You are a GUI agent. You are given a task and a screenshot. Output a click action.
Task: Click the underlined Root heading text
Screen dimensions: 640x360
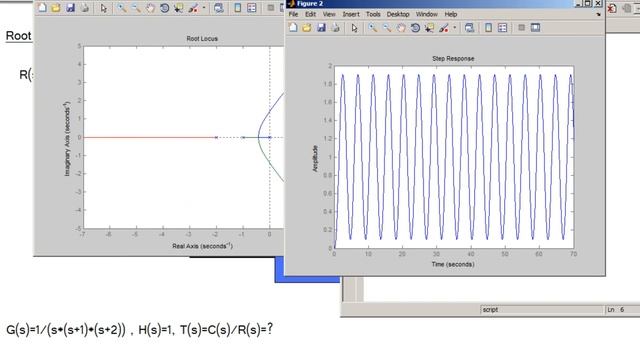18,36
